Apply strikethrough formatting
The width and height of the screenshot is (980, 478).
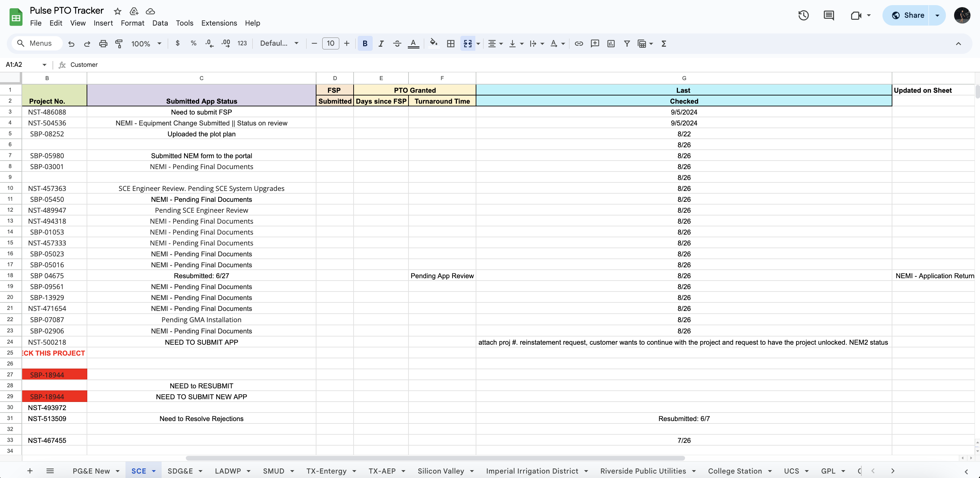[397, 44]
